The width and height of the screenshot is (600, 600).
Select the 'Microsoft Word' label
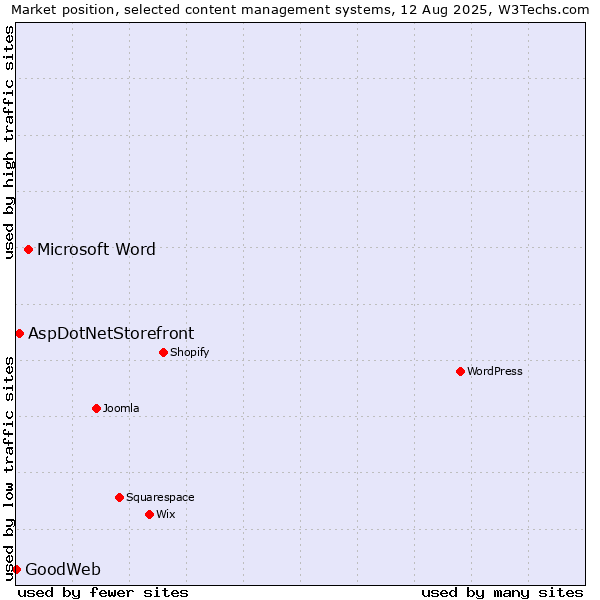[x=96, y=249]
